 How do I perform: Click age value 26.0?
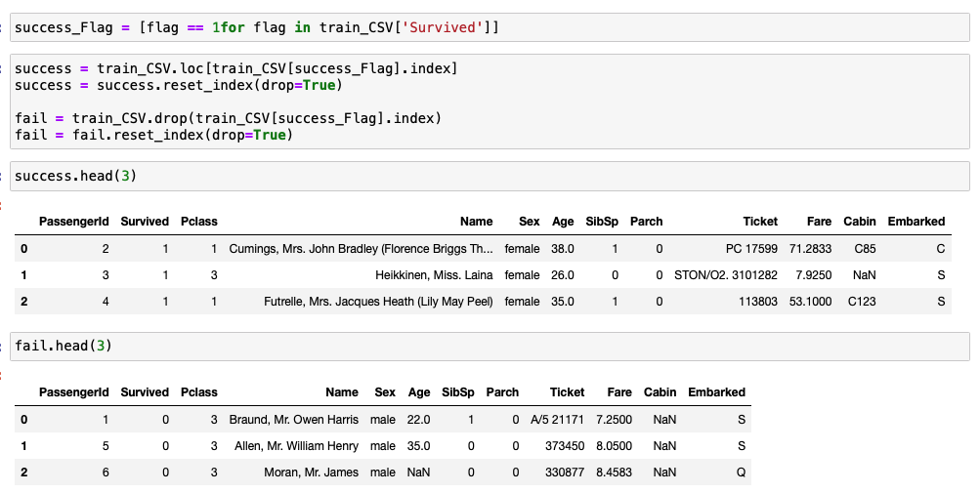(563, 275)
